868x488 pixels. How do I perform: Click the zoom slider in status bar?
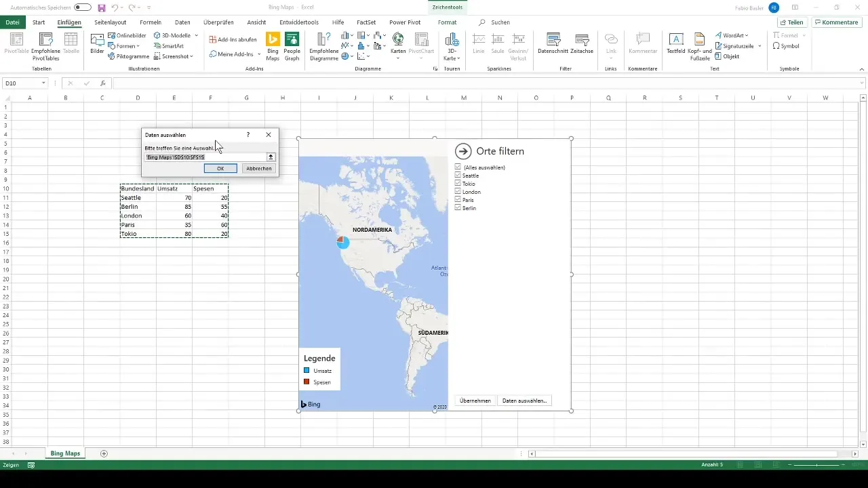pos(817,466)
